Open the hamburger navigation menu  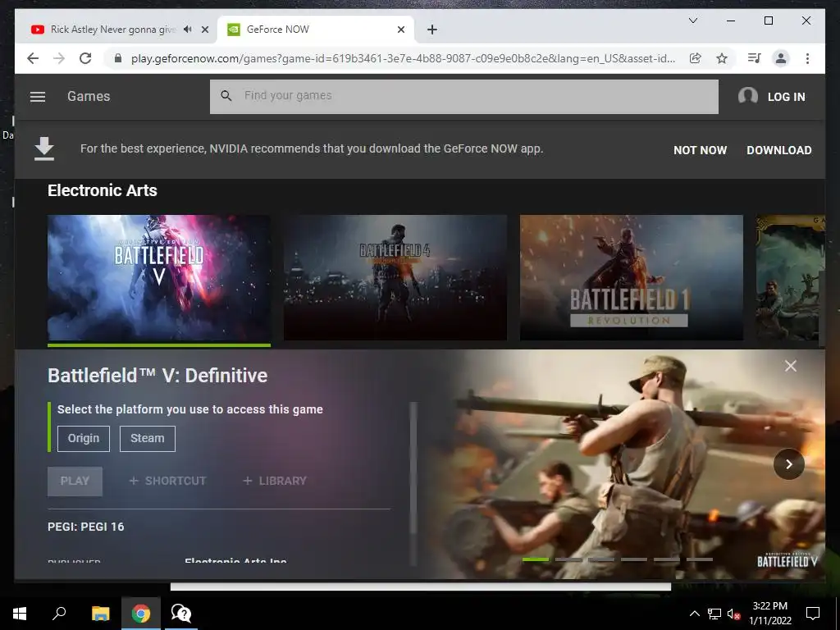pyautogui.click(x=38, y=97)
